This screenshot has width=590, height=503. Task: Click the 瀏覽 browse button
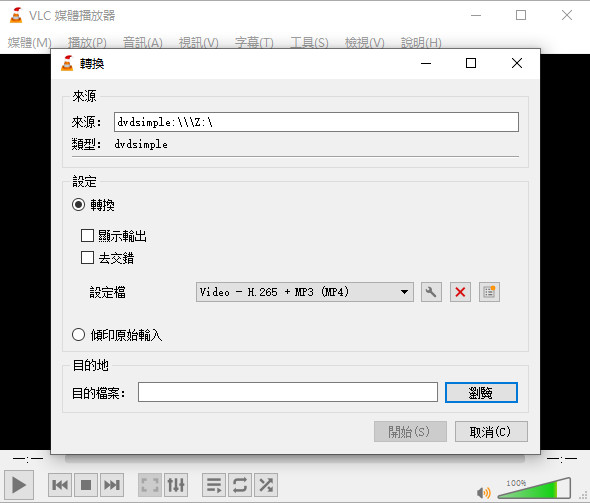[481, 393]
